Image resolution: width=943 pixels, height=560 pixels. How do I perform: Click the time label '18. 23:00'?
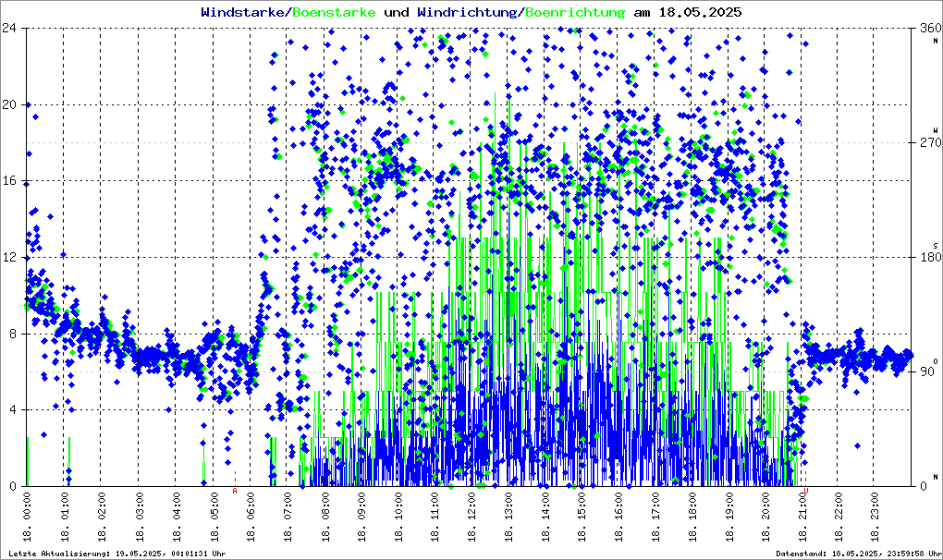click(x=876, y=516)
